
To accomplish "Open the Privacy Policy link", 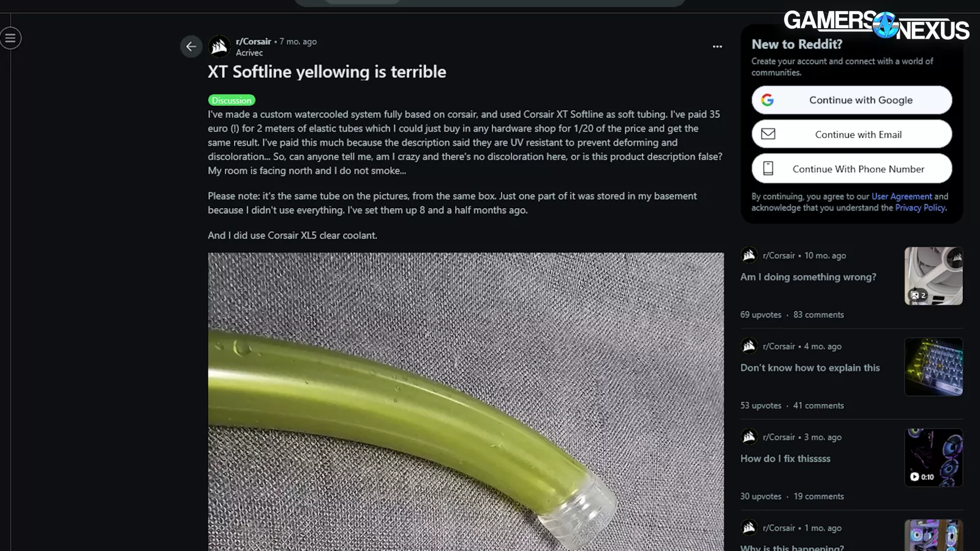I will [921, 208].
